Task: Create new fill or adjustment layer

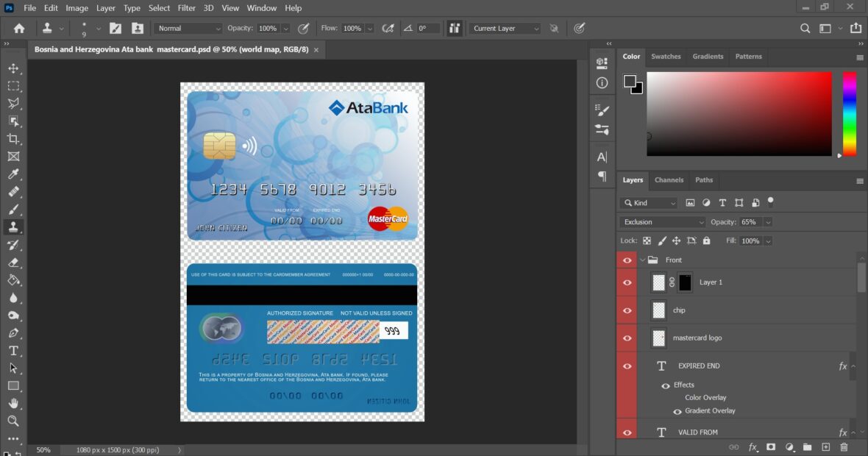Action: point(789,447)
